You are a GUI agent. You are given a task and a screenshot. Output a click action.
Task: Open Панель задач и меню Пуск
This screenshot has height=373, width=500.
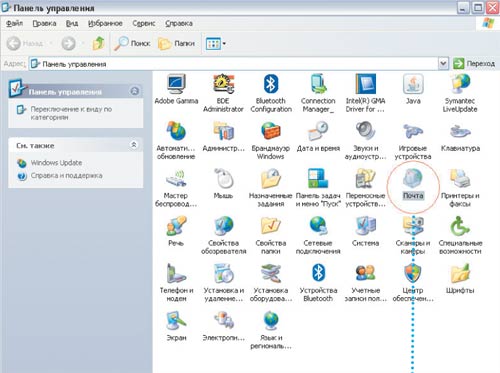(x=318, y=188)
